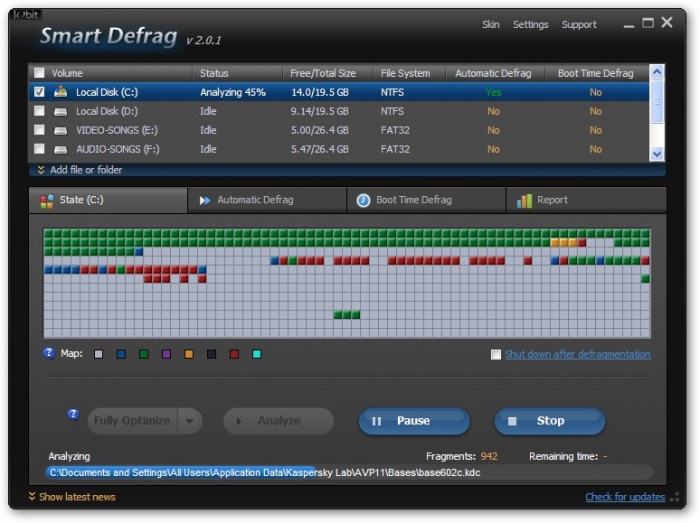This screenshot has height=523, width=700.
Task: Click the Fully Optimize button
Action: coord(133,421)
